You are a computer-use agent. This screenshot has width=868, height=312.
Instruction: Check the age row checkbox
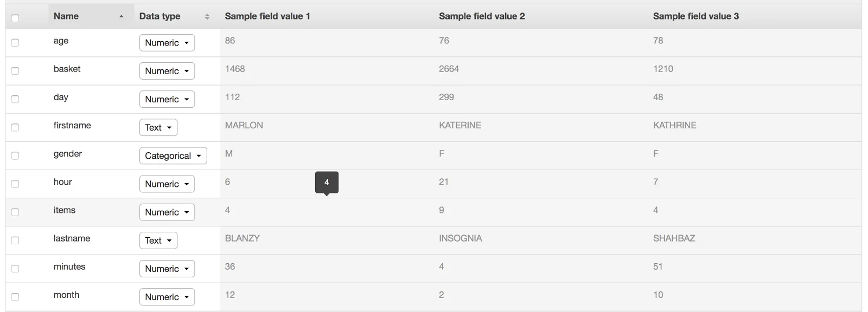click(15, 43)
